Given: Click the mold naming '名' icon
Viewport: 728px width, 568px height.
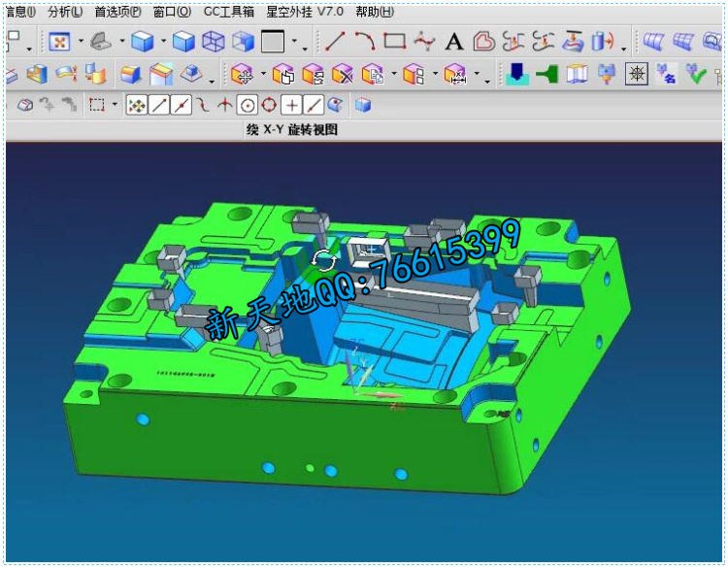Looking at the screenshot, I should click(x=666, y=74).
